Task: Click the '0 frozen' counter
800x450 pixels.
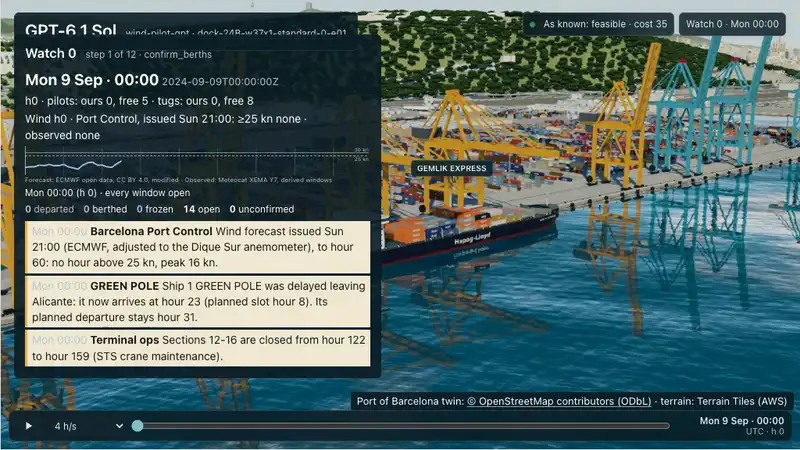Action: (x=155, y=209)
